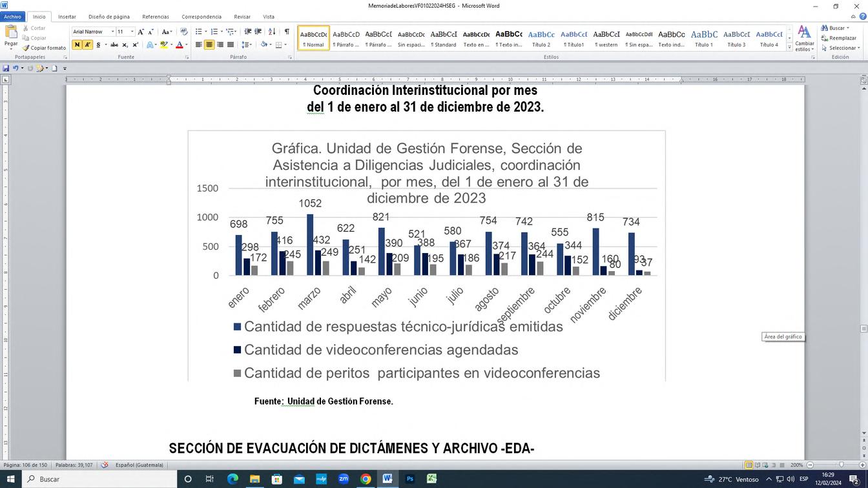The width and height of the screenshot is (868, 488).
Task: Toggle print layout view in status bar
Action: coord(749,465)
